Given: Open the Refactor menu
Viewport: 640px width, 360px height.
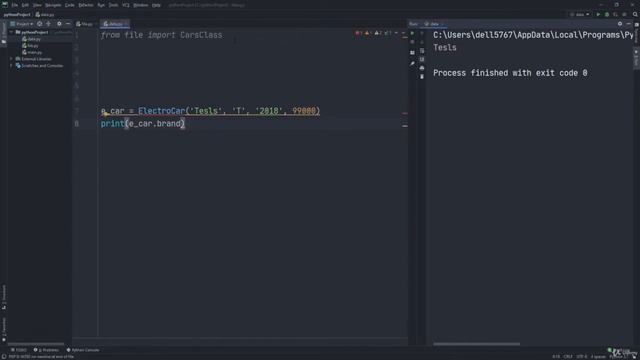Looking at the screenshot, I should click(x=86, y=5).
